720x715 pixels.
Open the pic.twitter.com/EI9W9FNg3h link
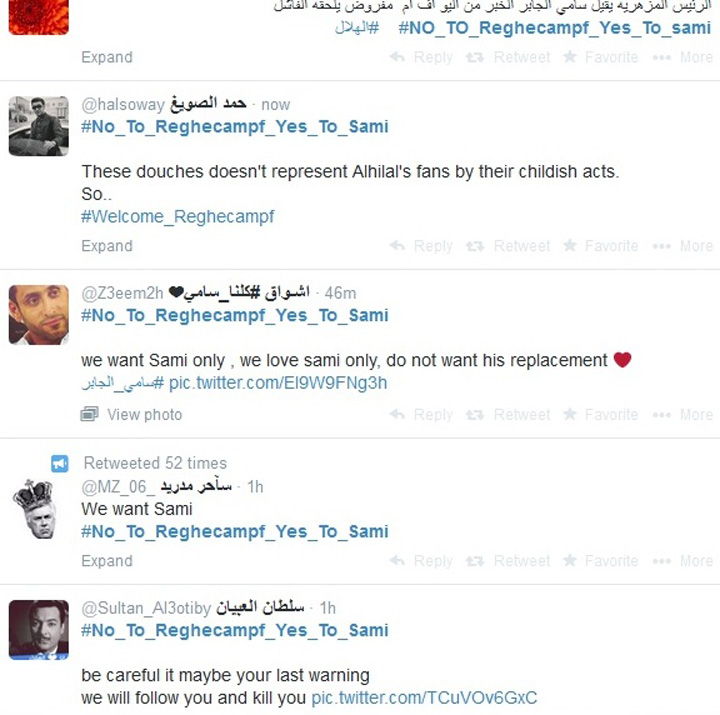pos(278,383)
